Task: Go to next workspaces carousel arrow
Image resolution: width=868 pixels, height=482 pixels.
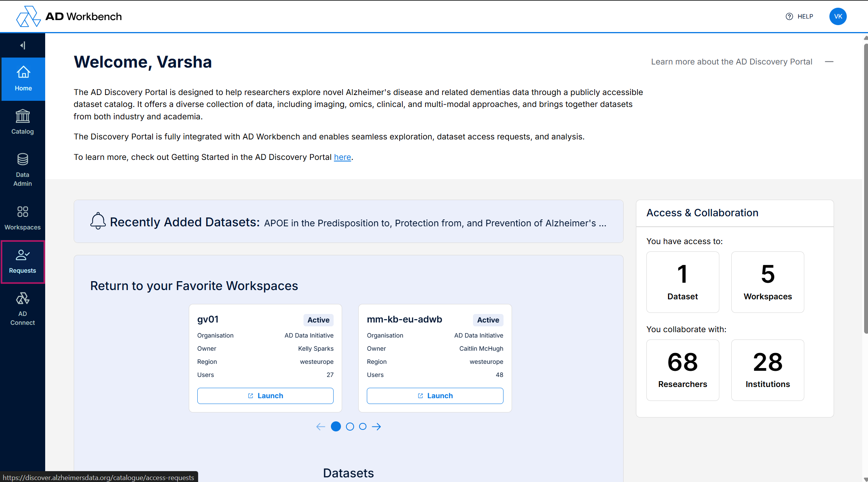Action: coord(376,426)
